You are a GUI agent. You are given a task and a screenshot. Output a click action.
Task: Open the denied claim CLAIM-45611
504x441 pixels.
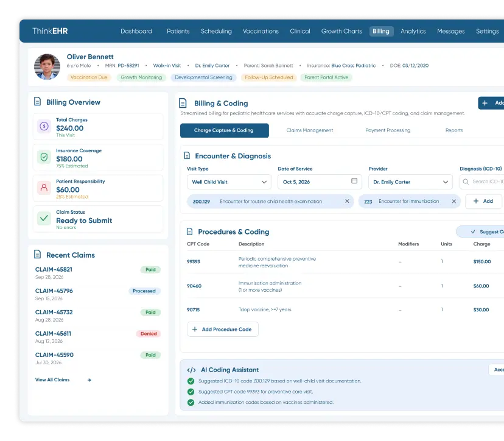[x=53, y=334]
